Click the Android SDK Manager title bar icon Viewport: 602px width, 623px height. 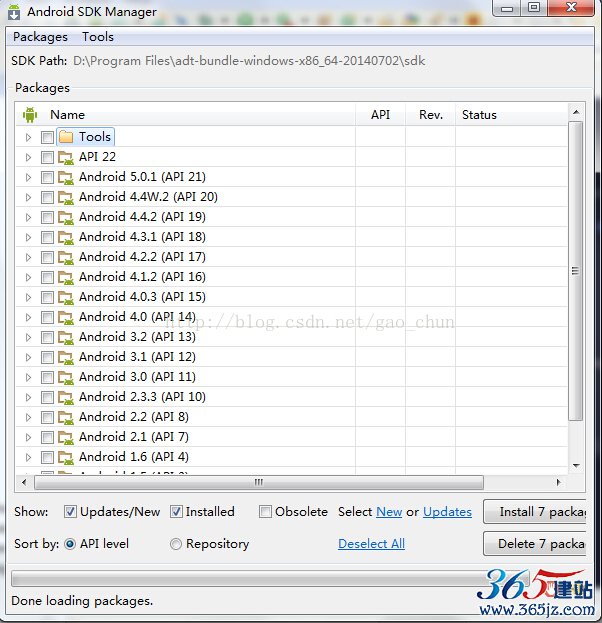point(14,12)
